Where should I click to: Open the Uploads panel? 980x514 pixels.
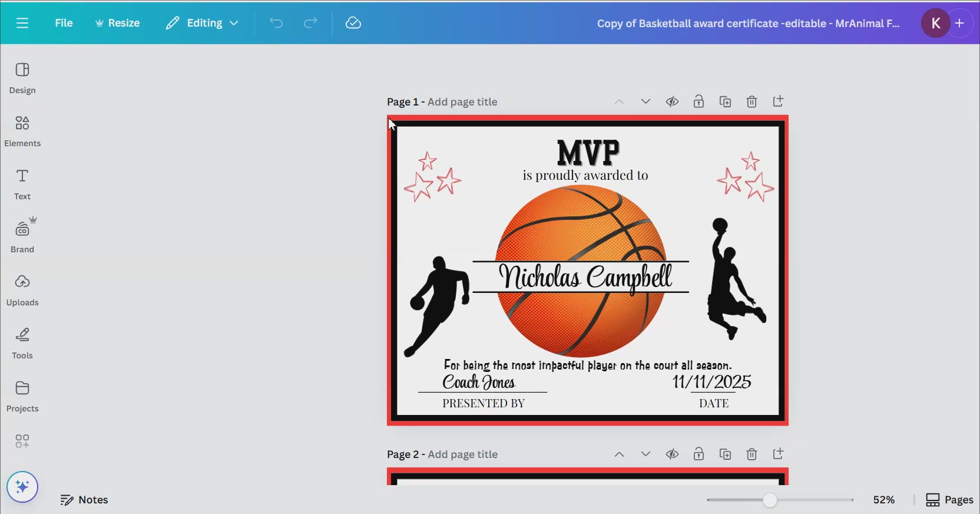(x=22, y=290)
